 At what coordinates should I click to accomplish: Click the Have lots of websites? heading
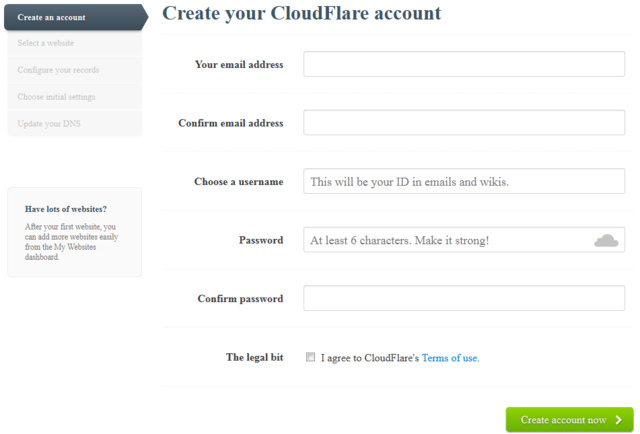66,209
